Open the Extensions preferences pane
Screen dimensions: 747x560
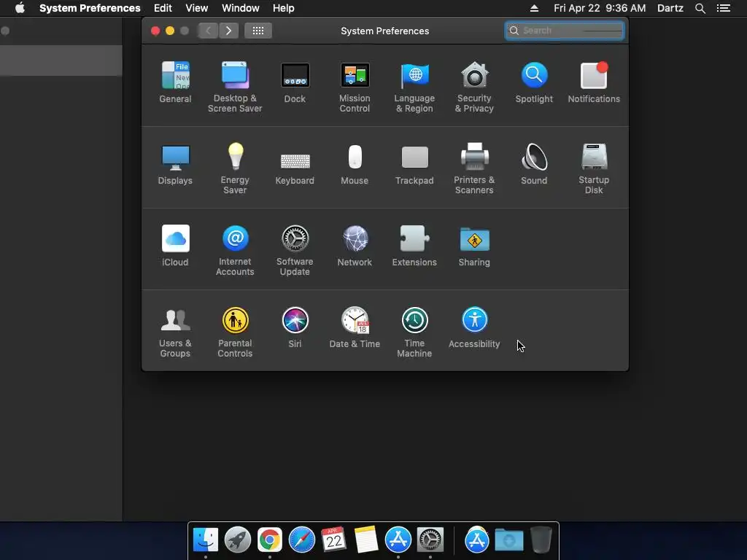coord(414,245)
